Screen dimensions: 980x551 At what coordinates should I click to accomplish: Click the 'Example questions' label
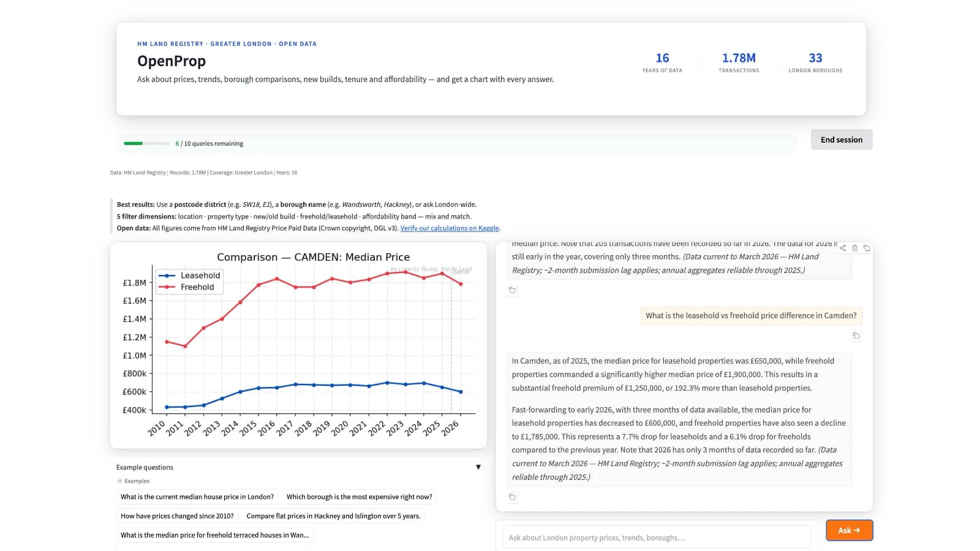pos(145,467)
